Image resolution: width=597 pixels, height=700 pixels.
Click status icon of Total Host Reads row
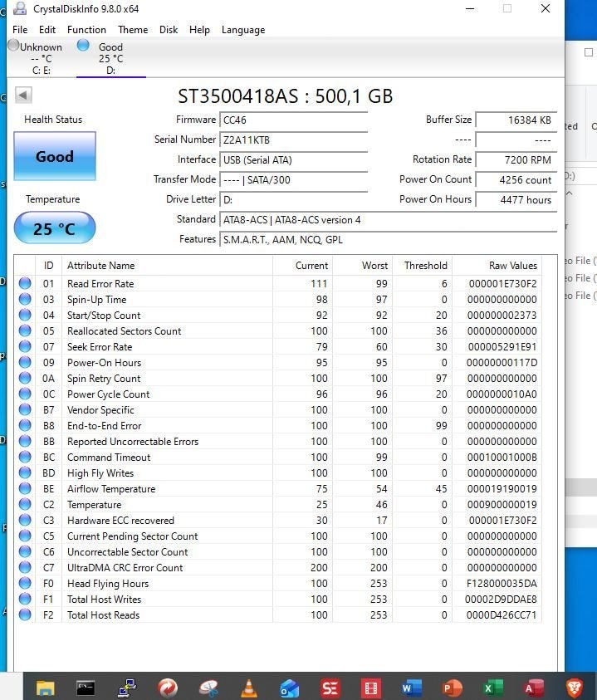click(x=25, y=614)
